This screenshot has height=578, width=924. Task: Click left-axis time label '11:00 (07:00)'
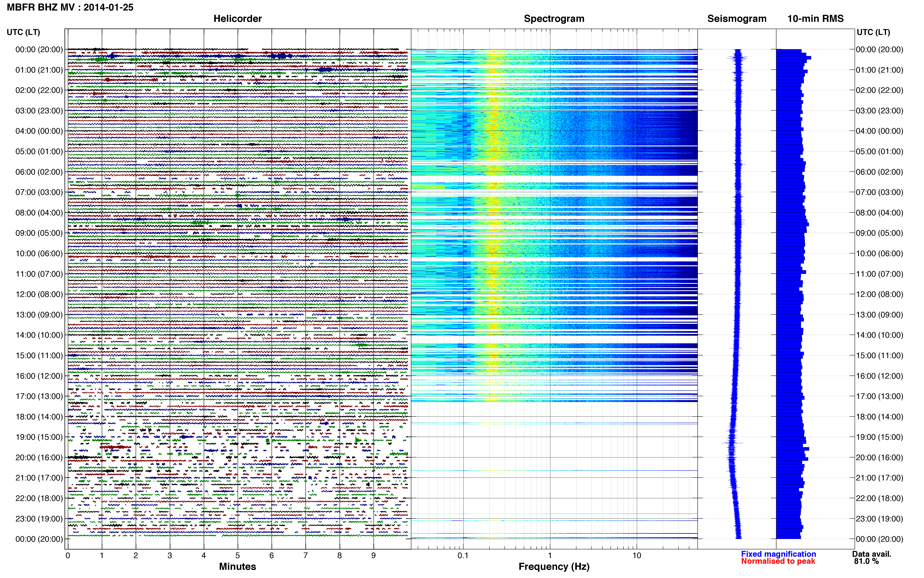tap(39, 274)
